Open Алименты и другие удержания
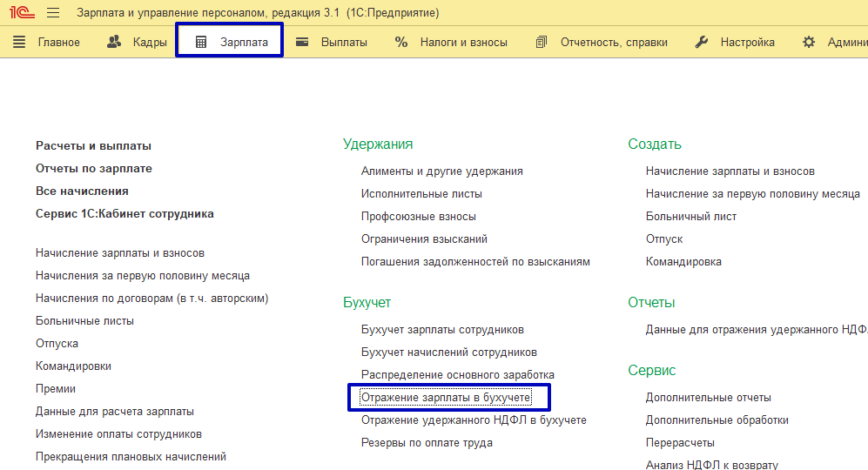Image resolution: width=868 pixels, height=470 pixels. coord(442,171)
